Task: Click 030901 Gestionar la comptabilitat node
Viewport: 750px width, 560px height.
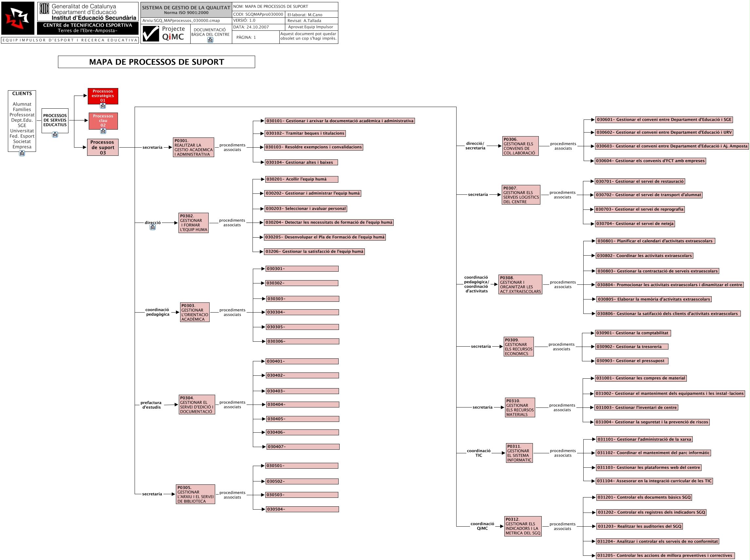Action: click(633, 333)
